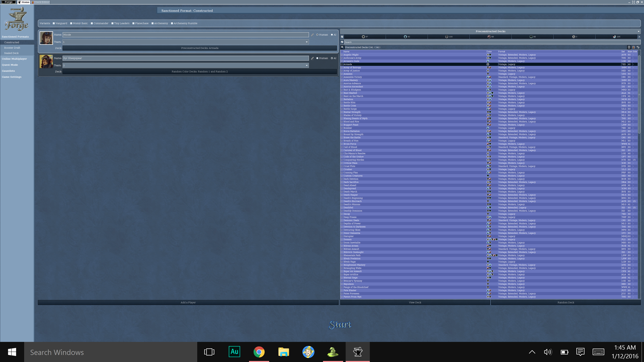This screenshot has width=644, height=362.
Task: Enable the Planechase variant checkbox
Action: [133, 23]
